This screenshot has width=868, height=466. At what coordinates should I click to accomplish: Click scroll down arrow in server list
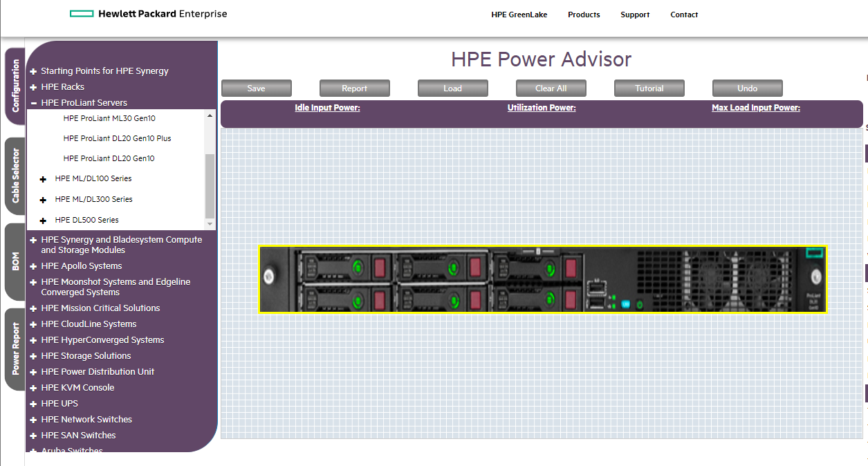[x=210, y=224]
